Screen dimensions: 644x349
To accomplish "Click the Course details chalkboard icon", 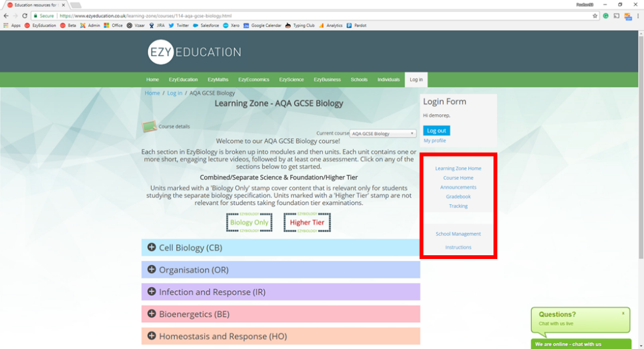I will coord(149,126).
